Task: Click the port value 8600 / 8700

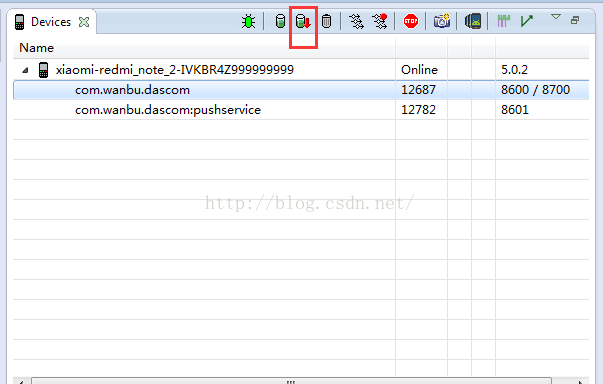Action: [535, 90]
